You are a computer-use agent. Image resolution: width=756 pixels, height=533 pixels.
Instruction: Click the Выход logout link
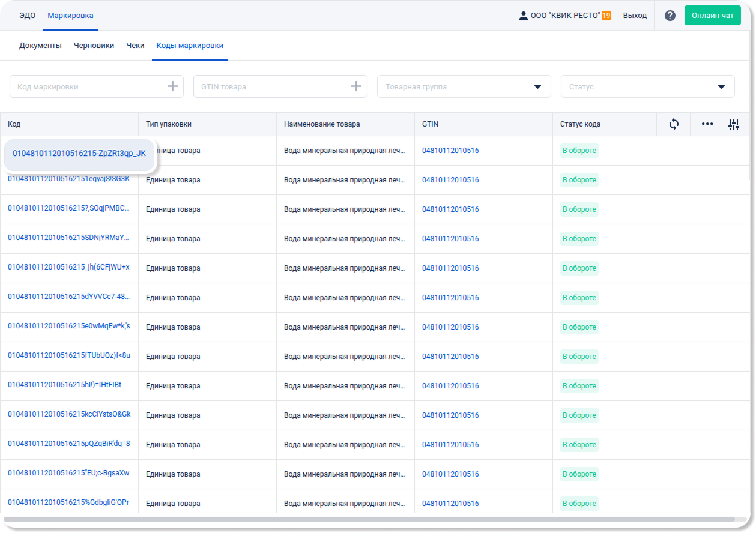click(x=635, y=16)
